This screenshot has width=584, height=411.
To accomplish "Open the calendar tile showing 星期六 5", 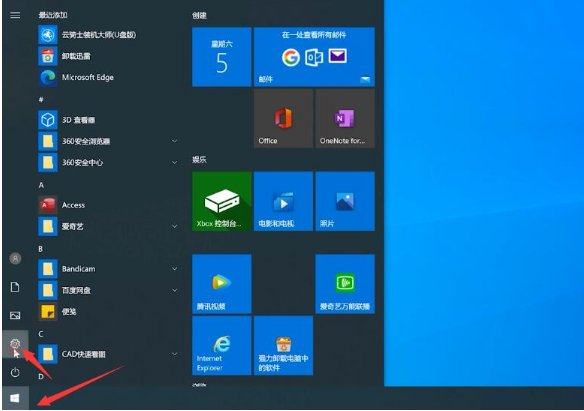I will [222, 57].
